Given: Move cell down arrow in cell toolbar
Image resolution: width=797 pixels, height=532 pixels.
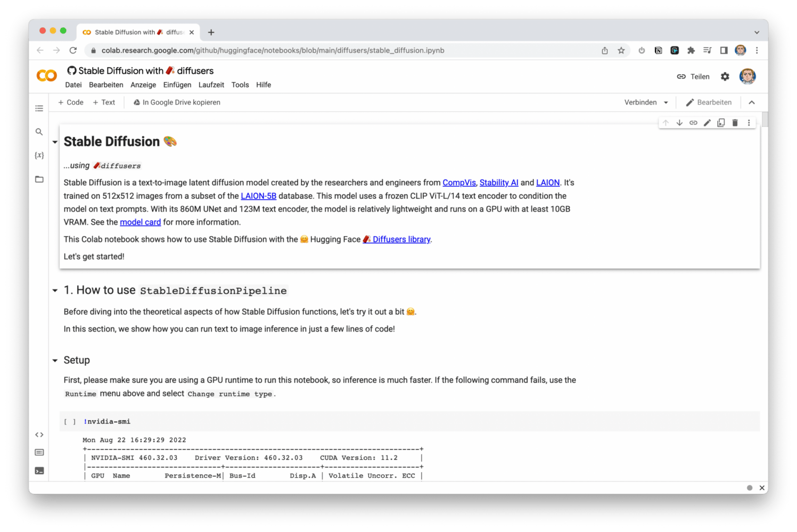Looking at the screenshot, I should [679, 123].
